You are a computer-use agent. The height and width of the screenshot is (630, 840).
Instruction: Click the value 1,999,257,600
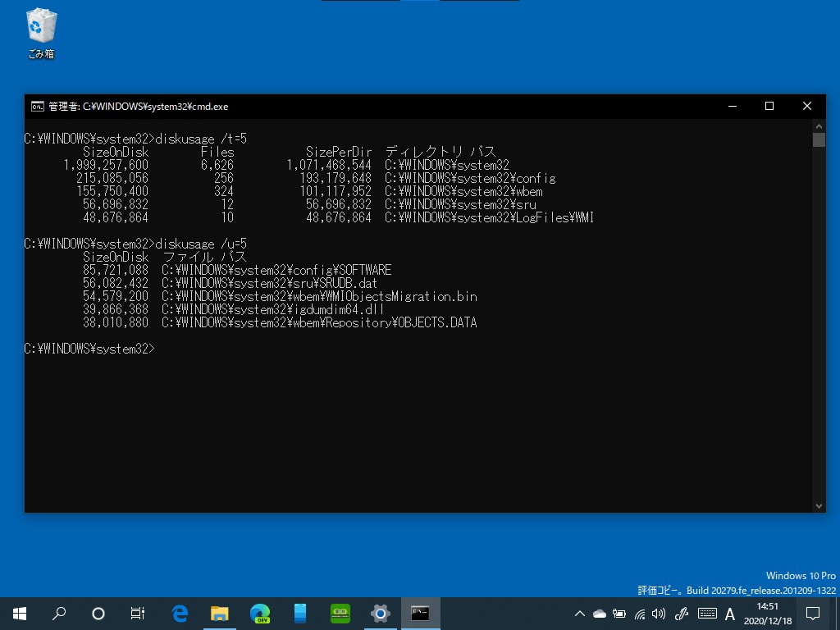[x=106, y=165]
